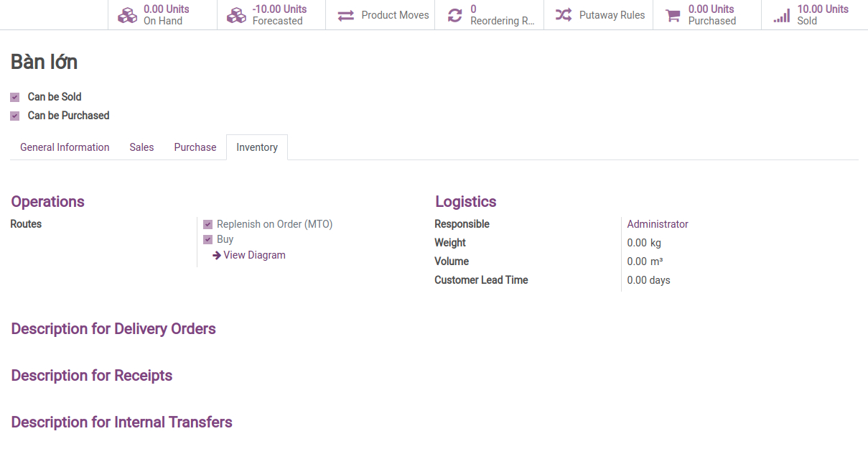Open the 0.00 Units On Hand stat
This screenshot has height=472, width=868.
(162, 15)
